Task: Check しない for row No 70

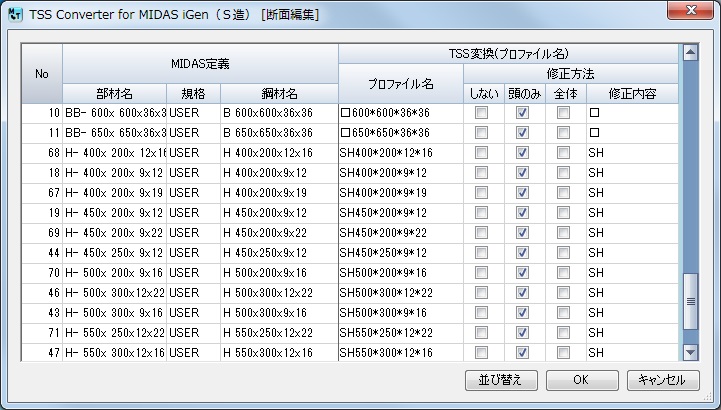Action: pyautogui.click(x=481, y=273)
